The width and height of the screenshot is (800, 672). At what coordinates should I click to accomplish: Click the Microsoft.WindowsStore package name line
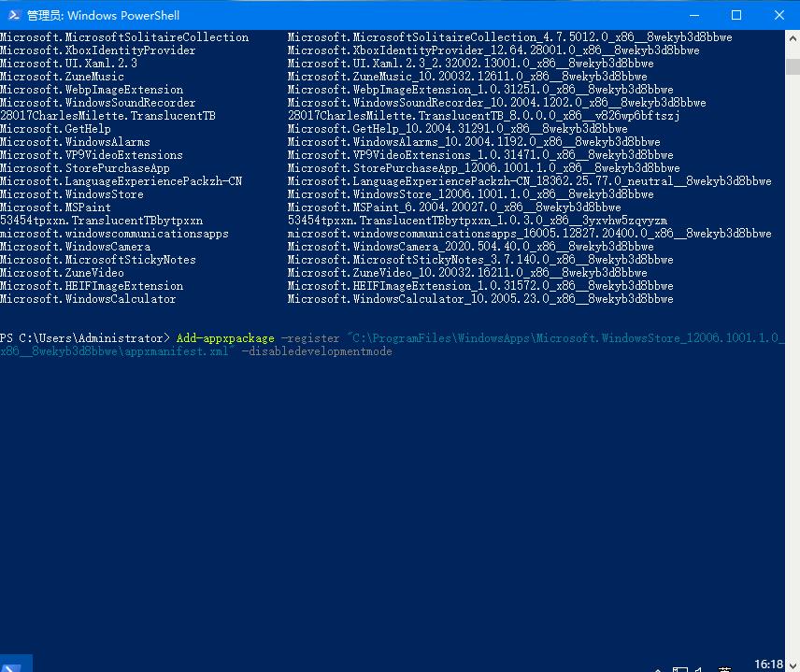click(x=71, y=193)
